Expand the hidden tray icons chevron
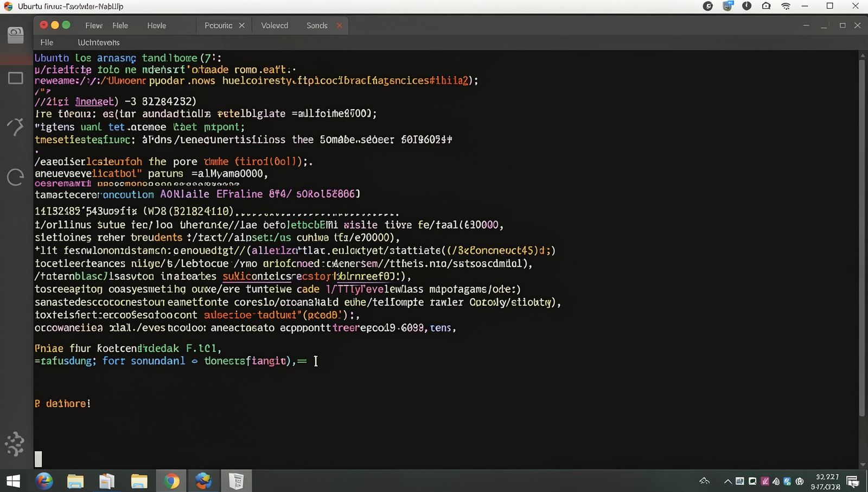Viewport: 868px width, 492px height. point(727,481)
